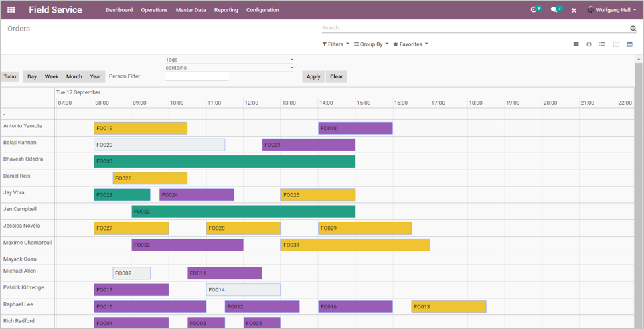Switch to timeline view clock icon
The height and width of the screenshot is (329, 644).
tap(589, 44)
